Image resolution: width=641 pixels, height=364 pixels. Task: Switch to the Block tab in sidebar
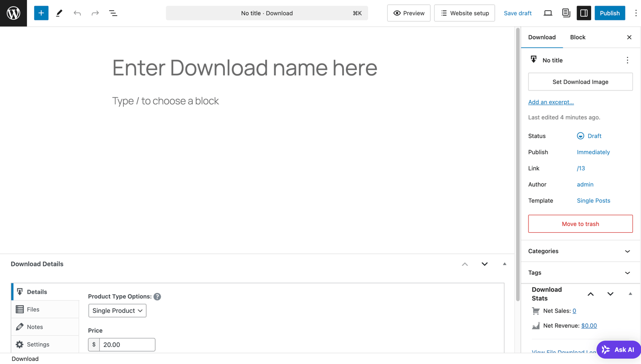(x=577, y=37)
